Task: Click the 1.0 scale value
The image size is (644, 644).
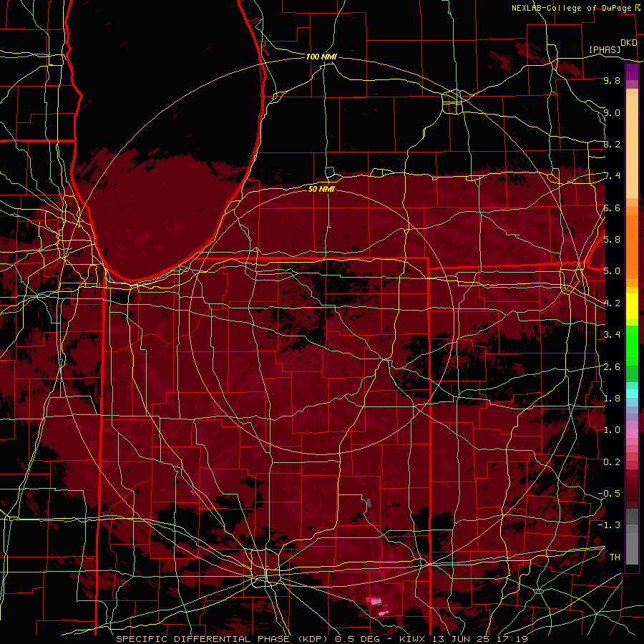Action: 612,430
